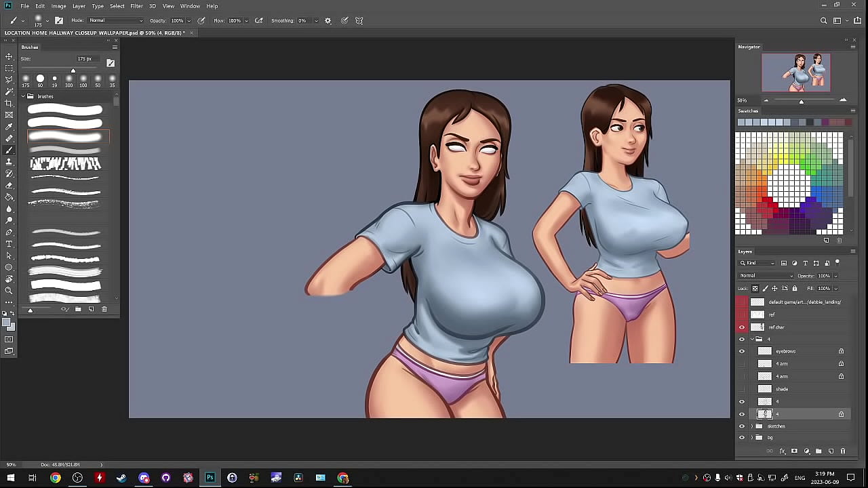Click the symmetry butterfly icon
The width and height of the screenshot is (868, 488).
coord(359,21)
